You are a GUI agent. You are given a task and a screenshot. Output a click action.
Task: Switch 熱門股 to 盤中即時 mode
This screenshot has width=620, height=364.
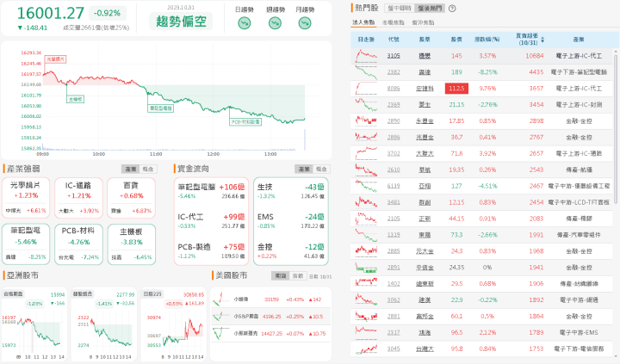click(x=400, y=9)
